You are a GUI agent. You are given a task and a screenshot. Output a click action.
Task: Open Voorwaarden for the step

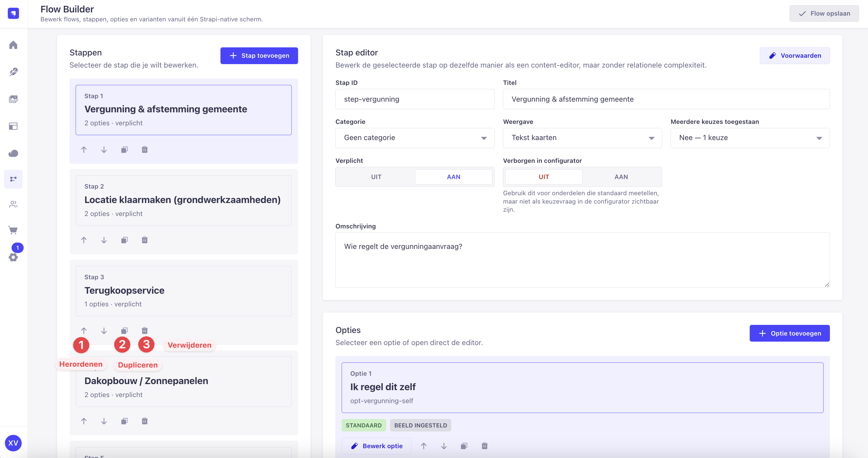[795, 56]
